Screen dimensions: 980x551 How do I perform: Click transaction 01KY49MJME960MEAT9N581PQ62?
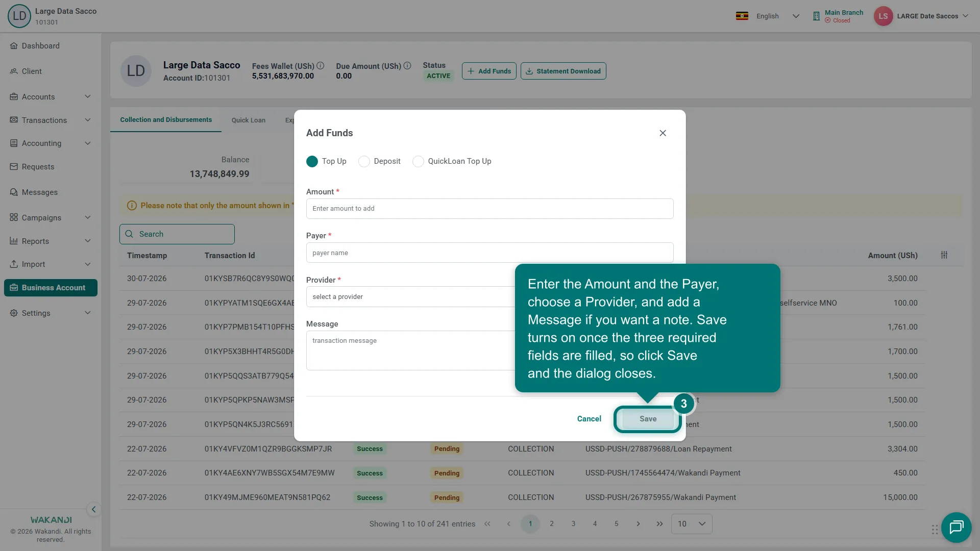coord(267,497)
